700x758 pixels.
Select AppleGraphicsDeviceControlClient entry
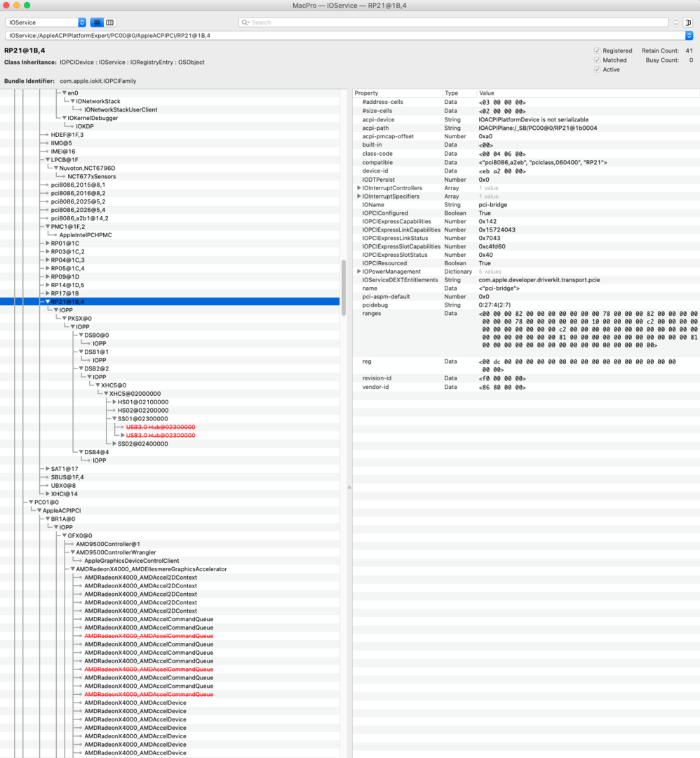tap(132, 561)
